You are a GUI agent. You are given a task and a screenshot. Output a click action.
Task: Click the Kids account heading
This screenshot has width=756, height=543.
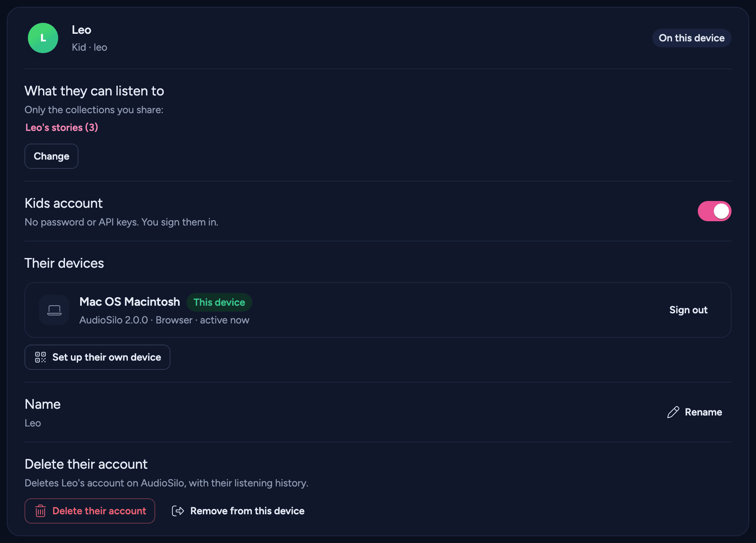click(x=64, y=204)
